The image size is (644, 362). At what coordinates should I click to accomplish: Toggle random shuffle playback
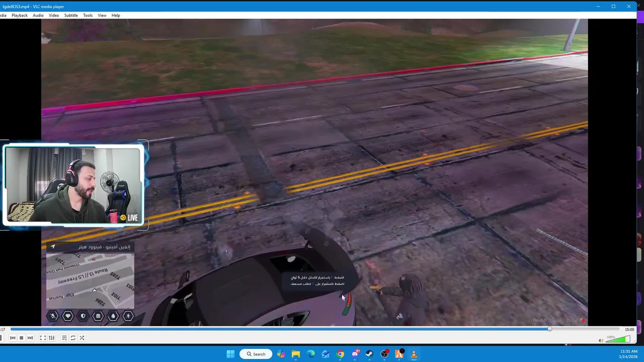(x=82, y=338)
